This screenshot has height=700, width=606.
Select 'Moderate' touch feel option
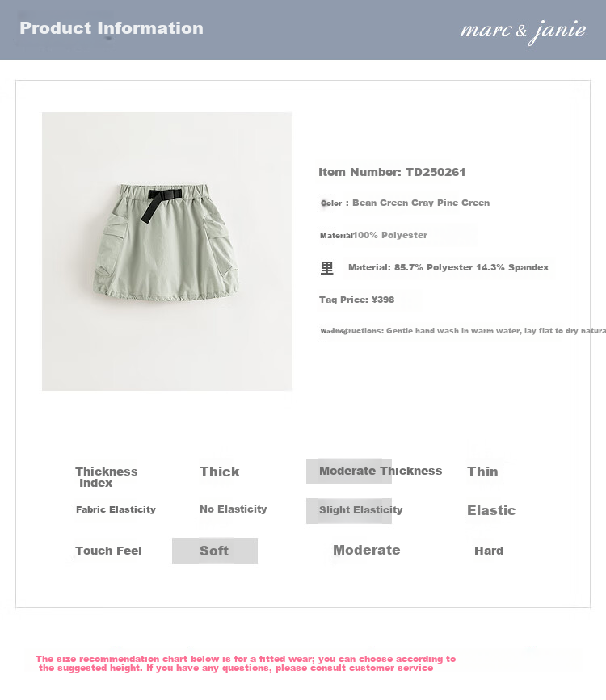point(367,550)
